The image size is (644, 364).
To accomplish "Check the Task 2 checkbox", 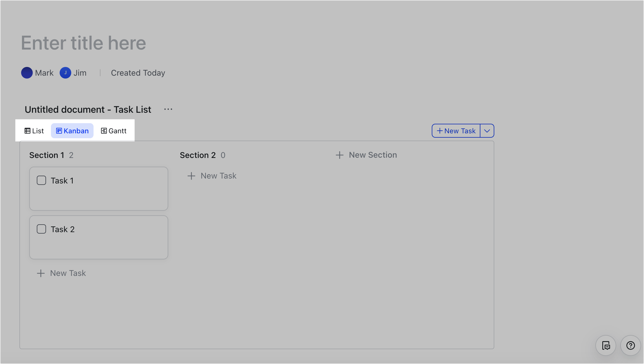I will [41, 229].
